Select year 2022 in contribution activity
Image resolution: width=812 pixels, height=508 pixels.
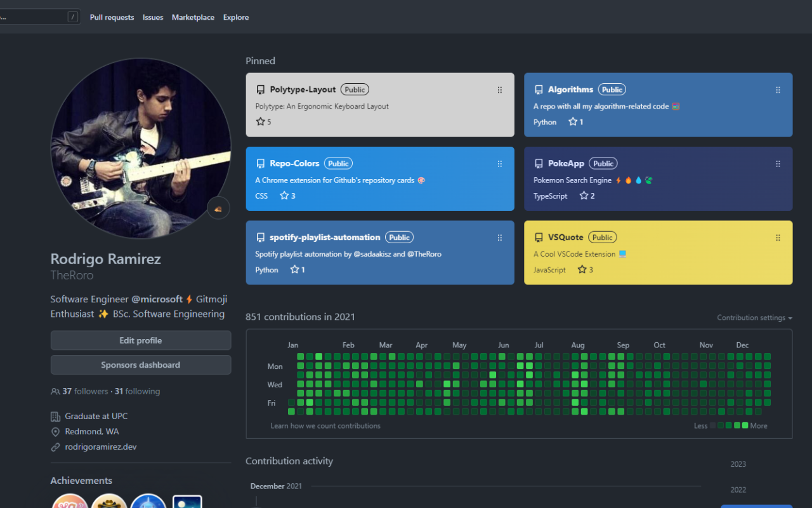pyautogui.click(x=738, y=490)
